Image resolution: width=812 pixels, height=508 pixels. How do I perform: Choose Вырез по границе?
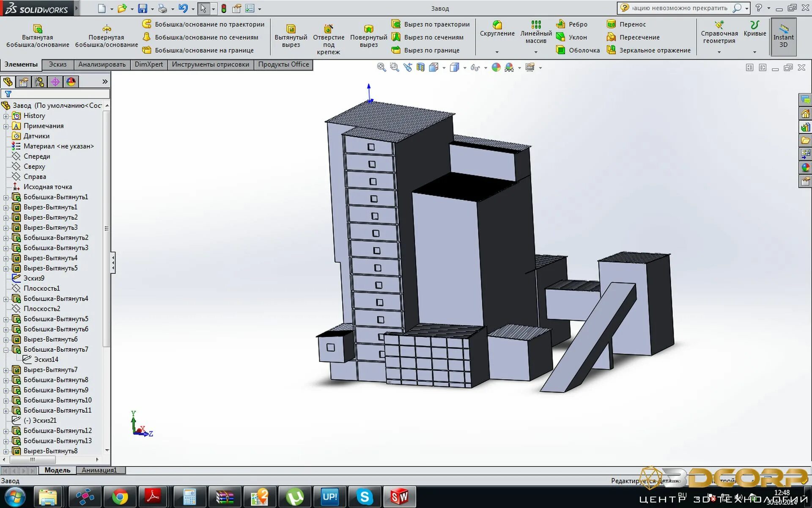[425, 50]
